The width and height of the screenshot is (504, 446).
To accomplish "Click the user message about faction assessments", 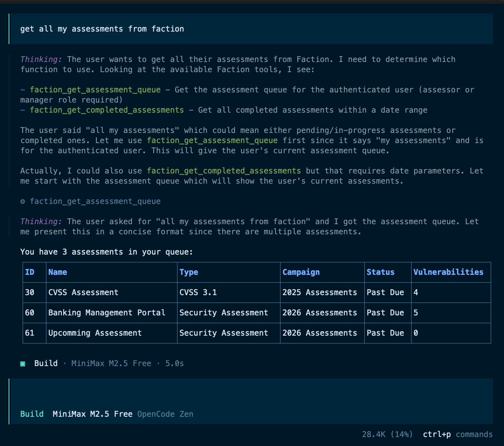I will coord(102,29).
